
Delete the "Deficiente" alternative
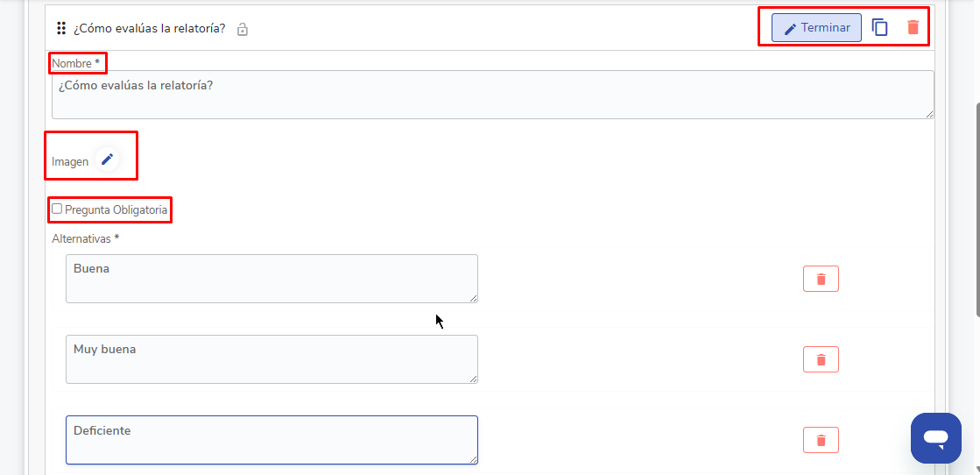(x=821, y=440)
